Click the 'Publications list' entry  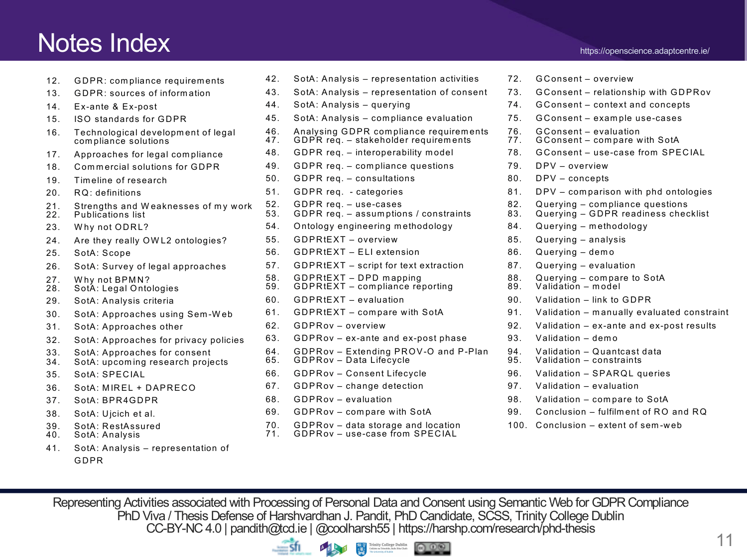tap(110, 215)
